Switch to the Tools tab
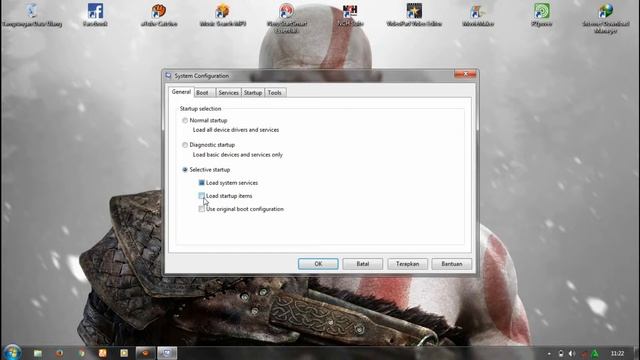The image size is (640, 360). point(275,93)
